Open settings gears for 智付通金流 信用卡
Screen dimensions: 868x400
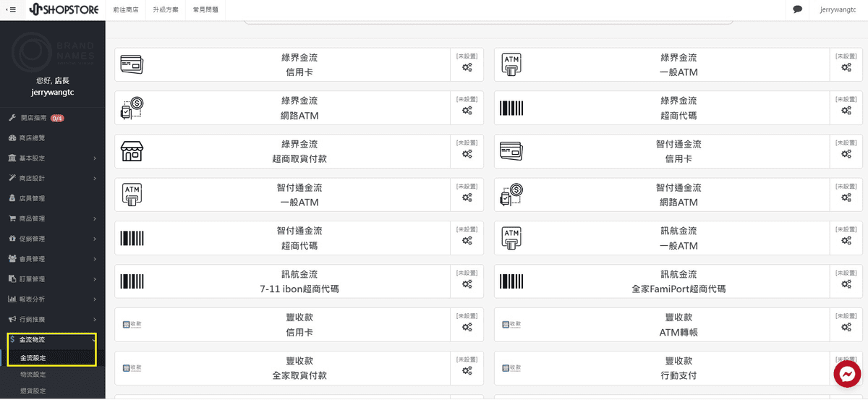click(846, 154)
